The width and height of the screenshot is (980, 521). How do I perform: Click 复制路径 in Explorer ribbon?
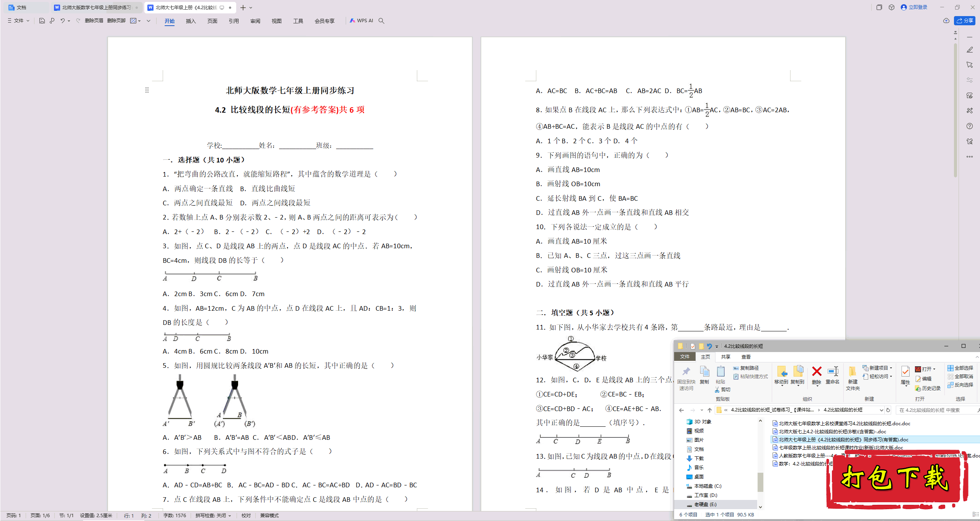(746, 368)
